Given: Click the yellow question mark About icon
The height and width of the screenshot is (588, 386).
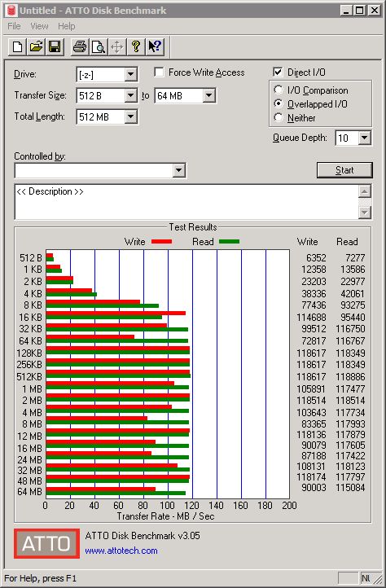Looking at the screenshot, I should [x=136, y=47].
